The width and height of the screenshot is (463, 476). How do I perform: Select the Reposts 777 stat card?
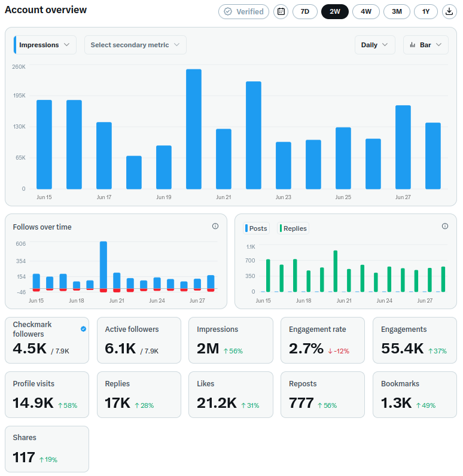[323, 395]
